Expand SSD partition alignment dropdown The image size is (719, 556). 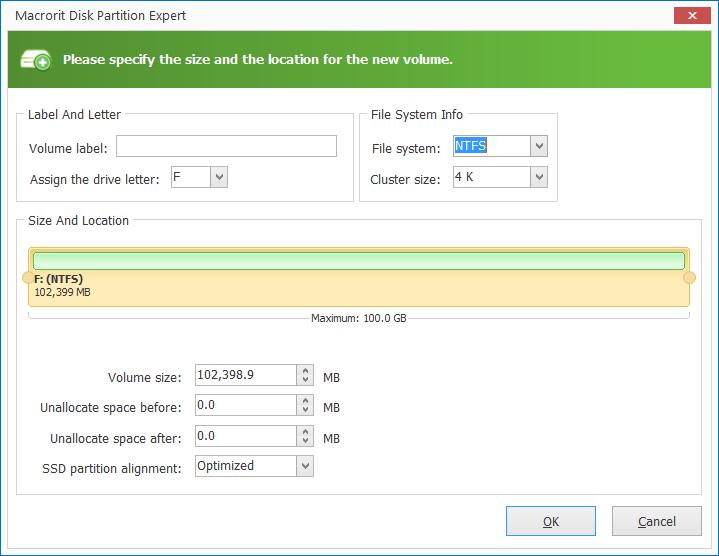pos(305,466)
